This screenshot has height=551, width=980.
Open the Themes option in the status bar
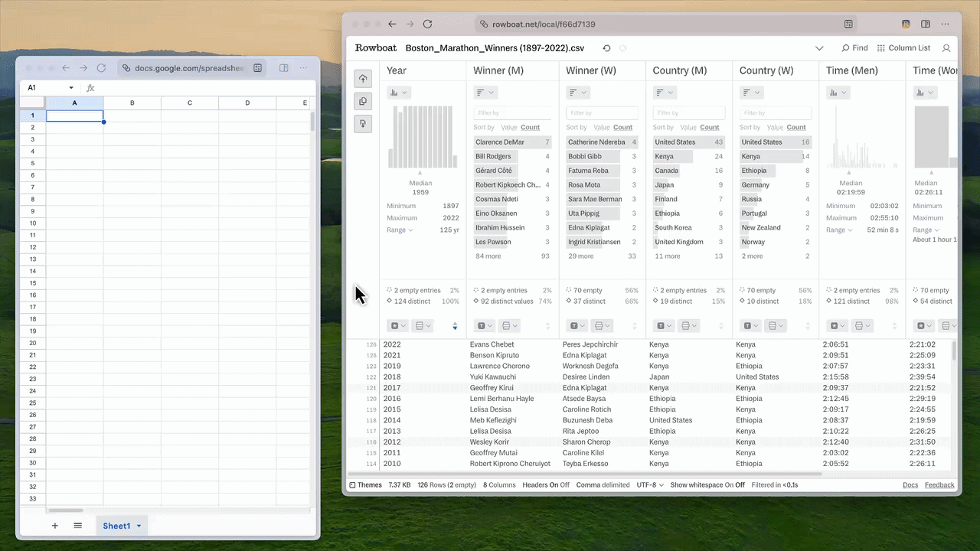365,485
